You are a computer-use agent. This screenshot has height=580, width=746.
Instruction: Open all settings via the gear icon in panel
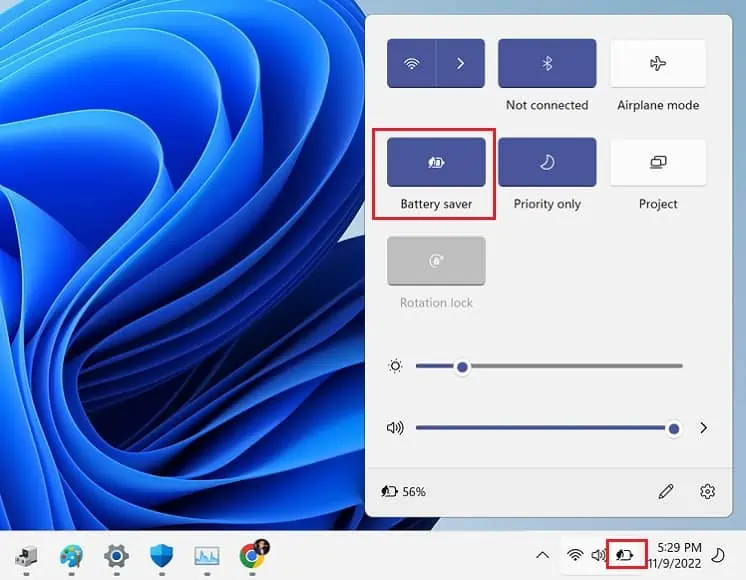[x=707, y=492]
